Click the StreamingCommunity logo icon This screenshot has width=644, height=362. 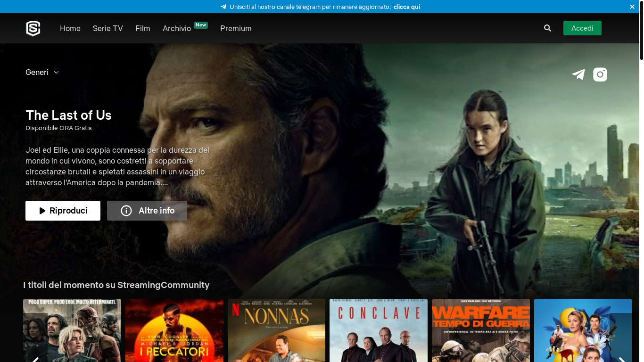(x=33, y=28)
